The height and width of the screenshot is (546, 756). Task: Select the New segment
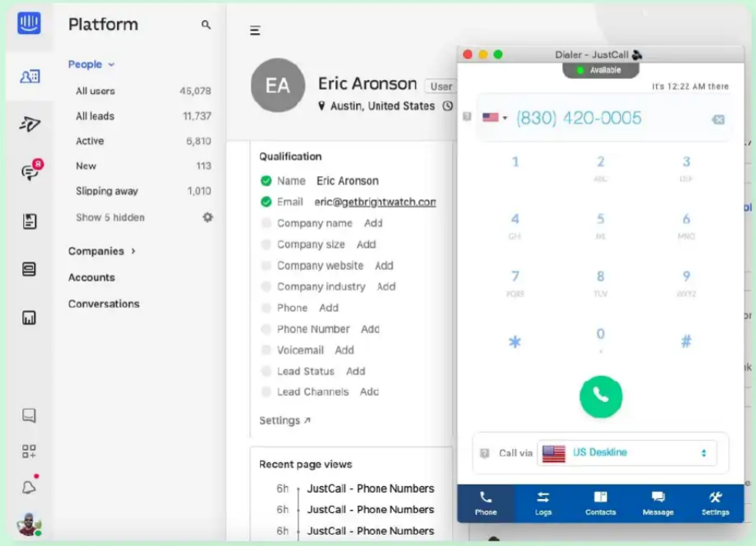(143, 166)
